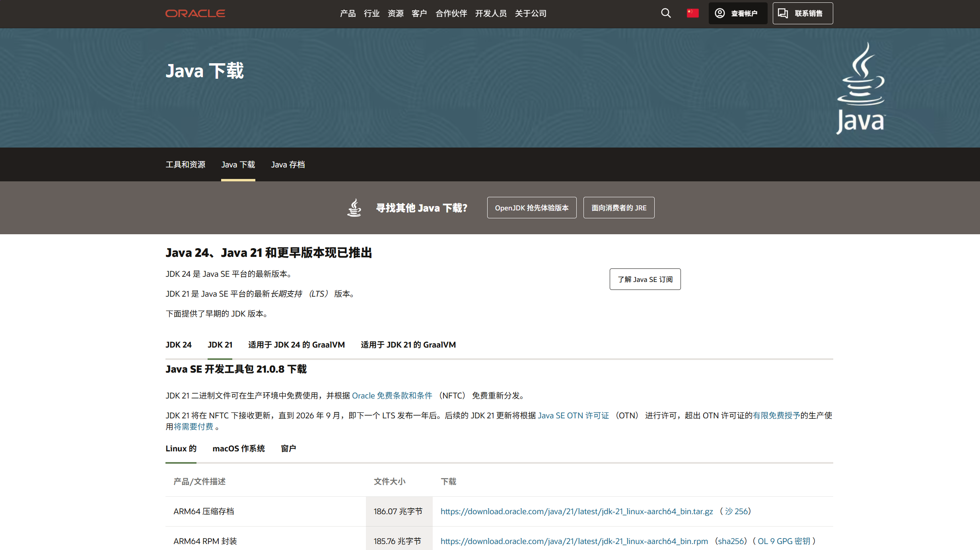Open the 合作伙伴 menu
This screenshot has height=550, width=980.
click(451, 13)
